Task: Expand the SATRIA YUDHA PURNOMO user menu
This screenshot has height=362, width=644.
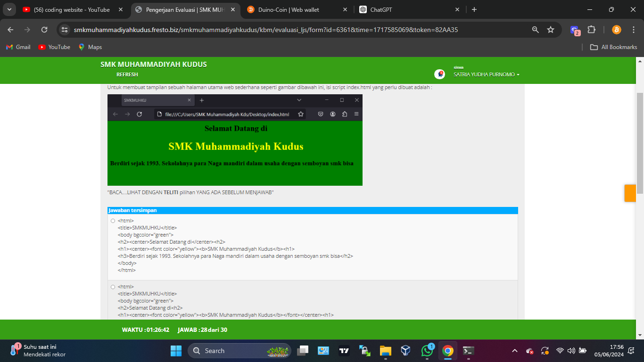Action: 487,74
